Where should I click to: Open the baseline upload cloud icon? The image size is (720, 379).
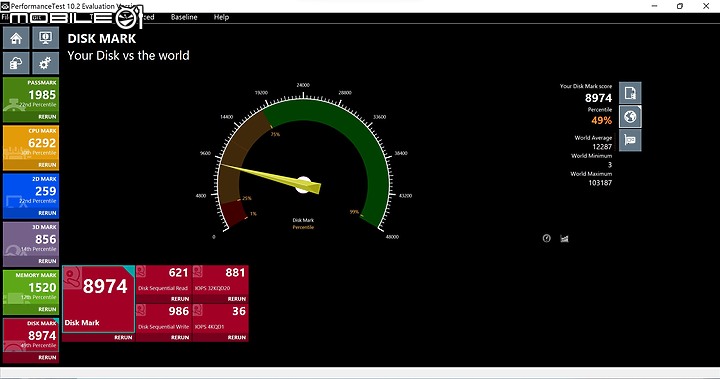(x=16, y=63)
